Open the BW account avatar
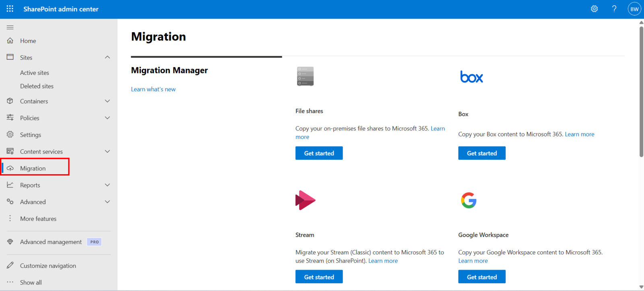 (634, 9)
